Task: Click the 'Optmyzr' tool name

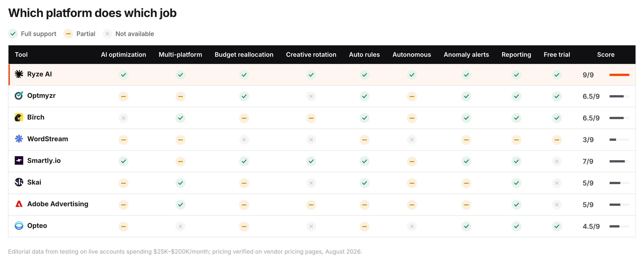Action: 41,96
